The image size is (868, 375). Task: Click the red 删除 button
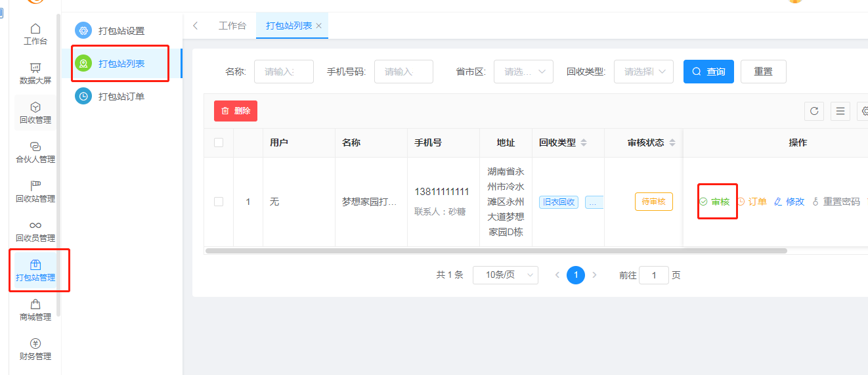click(236, 111)
